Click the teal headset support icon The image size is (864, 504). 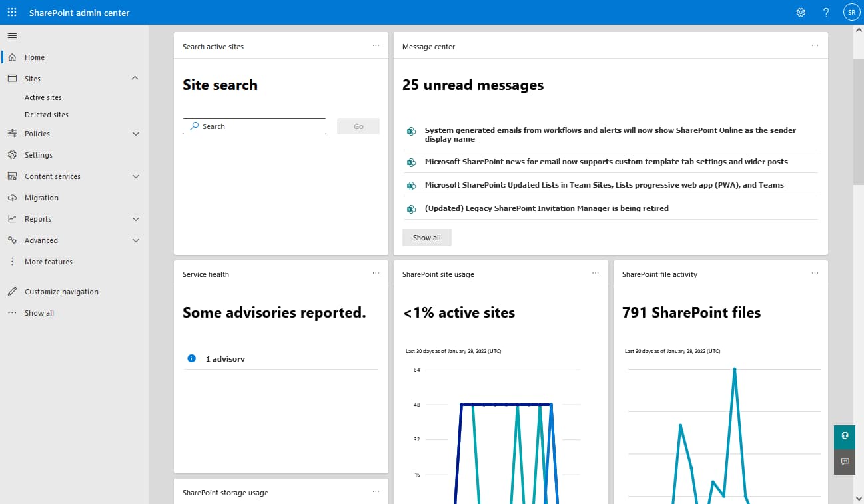844,436
